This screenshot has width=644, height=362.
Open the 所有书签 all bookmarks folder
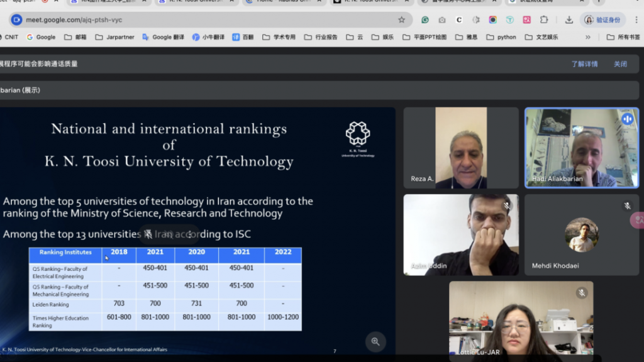pyautogui.click(x=623, y=37)
